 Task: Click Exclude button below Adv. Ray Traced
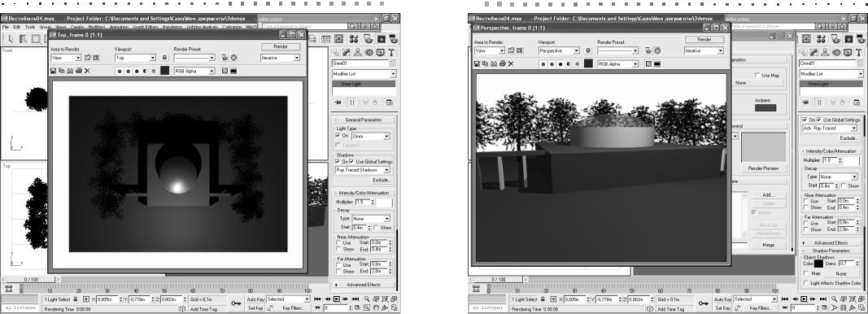(x=848, y=138)
